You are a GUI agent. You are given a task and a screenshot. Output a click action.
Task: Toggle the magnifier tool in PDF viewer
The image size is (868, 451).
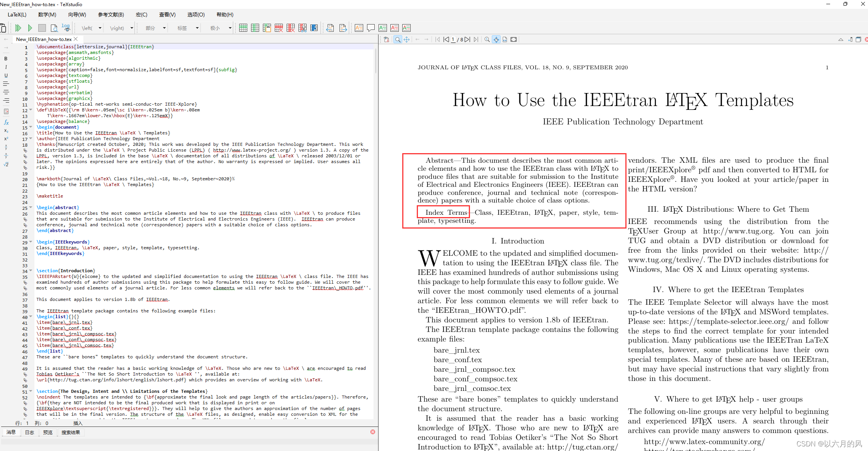pyautogui.click(x=398, y=39)
